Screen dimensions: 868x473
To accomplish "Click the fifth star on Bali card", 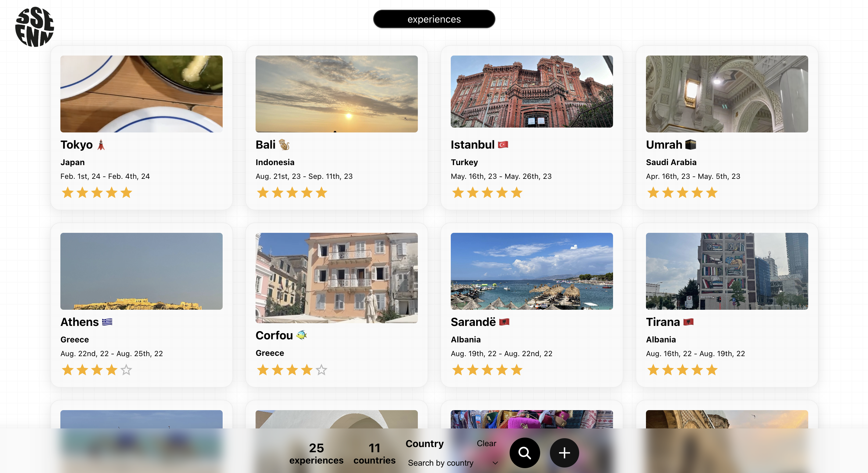I will point(321,193).
